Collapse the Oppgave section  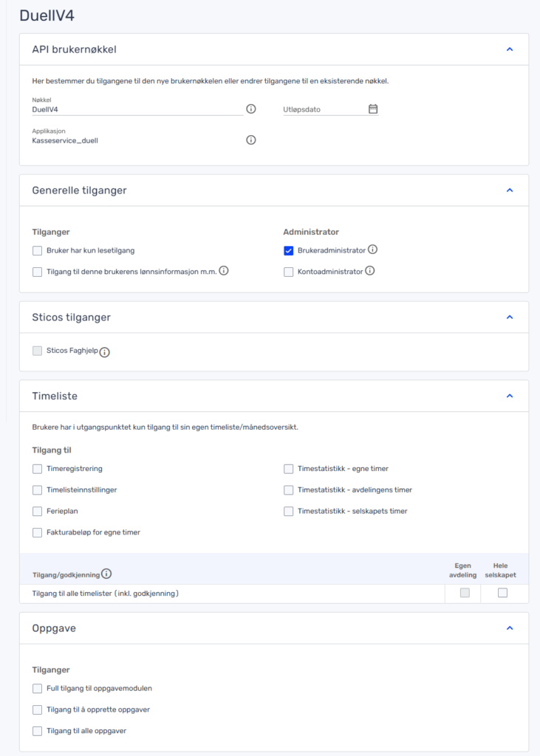[x=510, y=628]
